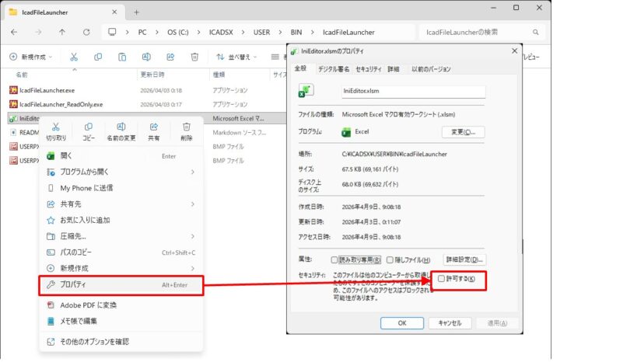Expand the プログラムから開く submenu

(121, 172)
